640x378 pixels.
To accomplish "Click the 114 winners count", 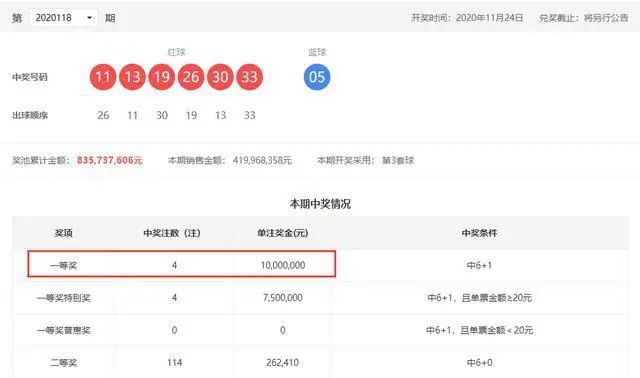I will pyautogui.click(x=175, y=362).
